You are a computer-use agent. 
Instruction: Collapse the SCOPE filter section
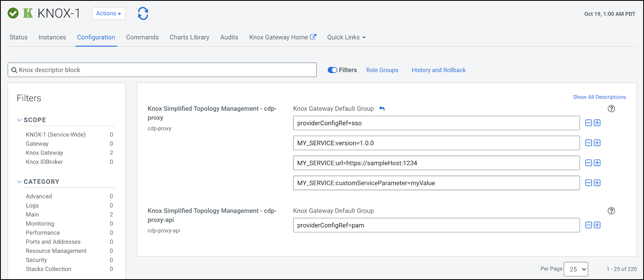pos(19,120)
